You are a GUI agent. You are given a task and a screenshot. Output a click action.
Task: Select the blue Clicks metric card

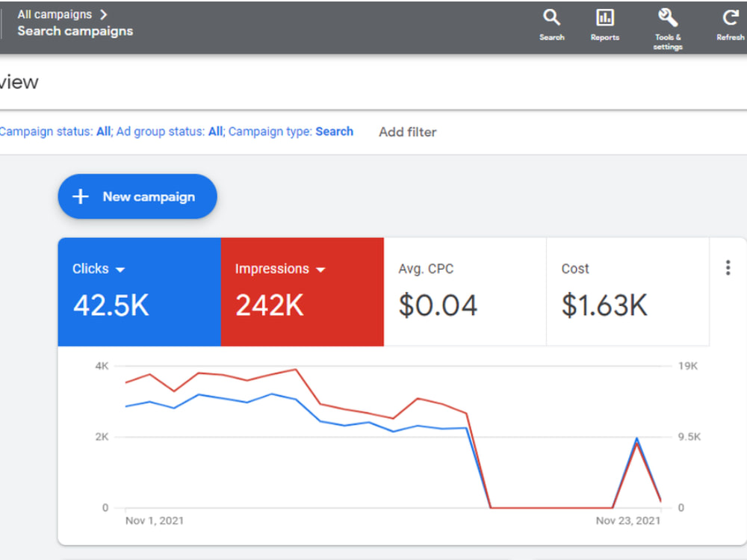(139, 291)
